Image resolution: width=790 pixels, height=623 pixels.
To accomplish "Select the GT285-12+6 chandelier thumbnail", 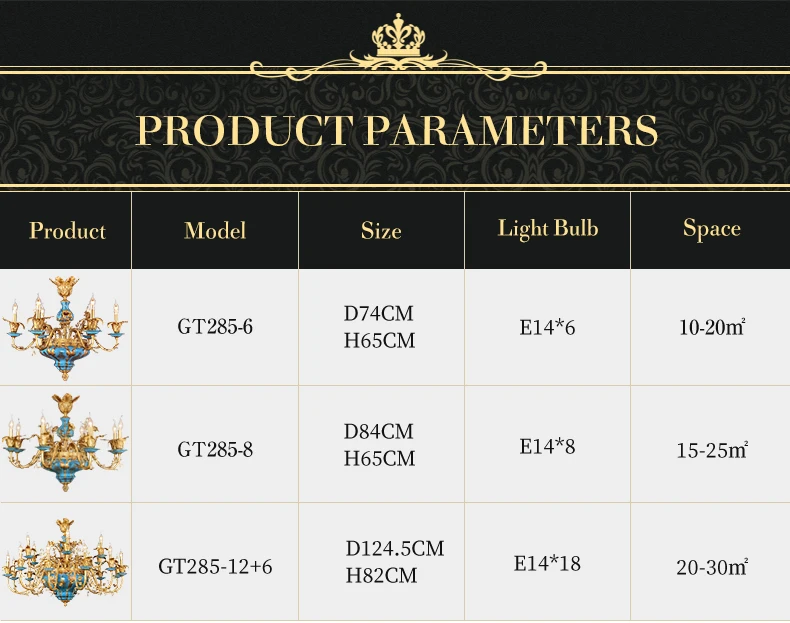I will click(65, 562).
